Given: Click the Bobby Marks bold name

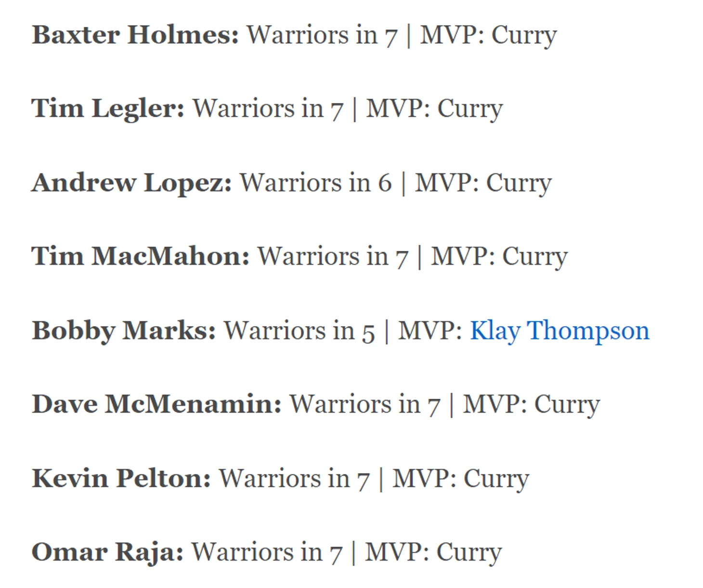Looking at the screenshot, I should (x=123, y=331).
